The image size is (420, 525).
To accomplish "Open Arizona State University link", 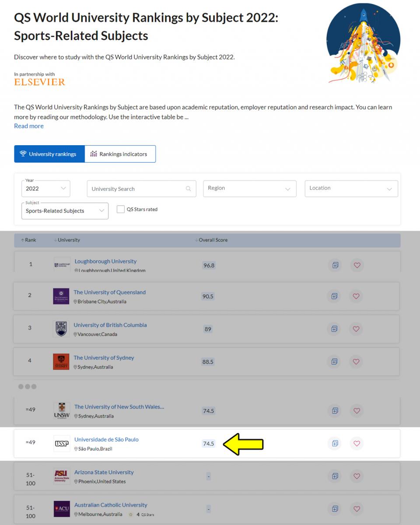I will pos(104,472).
